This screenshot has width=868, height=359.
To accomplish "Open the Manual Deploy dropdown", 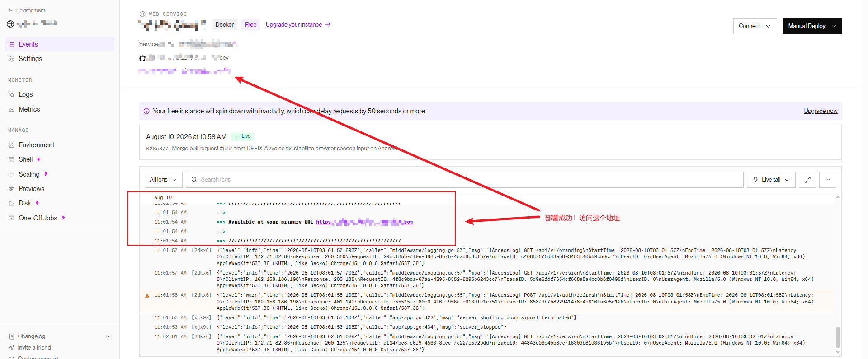I will pyautogui.click(x=812, y=26).
